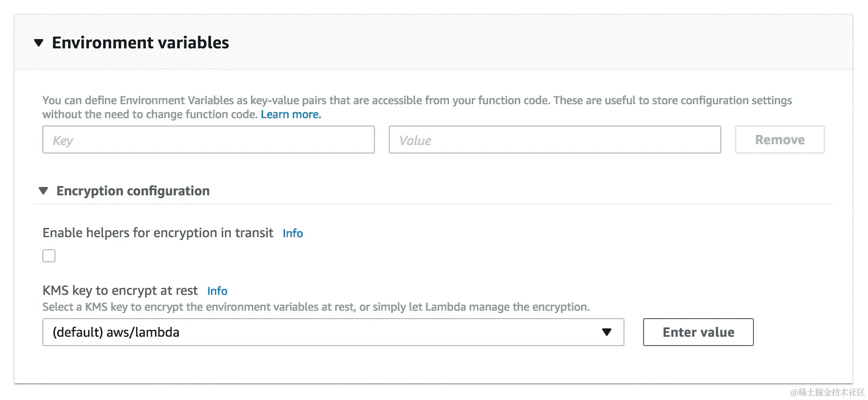Open Info link beside encryption in transit
This screenshot has height=400, width=868.
292,233
